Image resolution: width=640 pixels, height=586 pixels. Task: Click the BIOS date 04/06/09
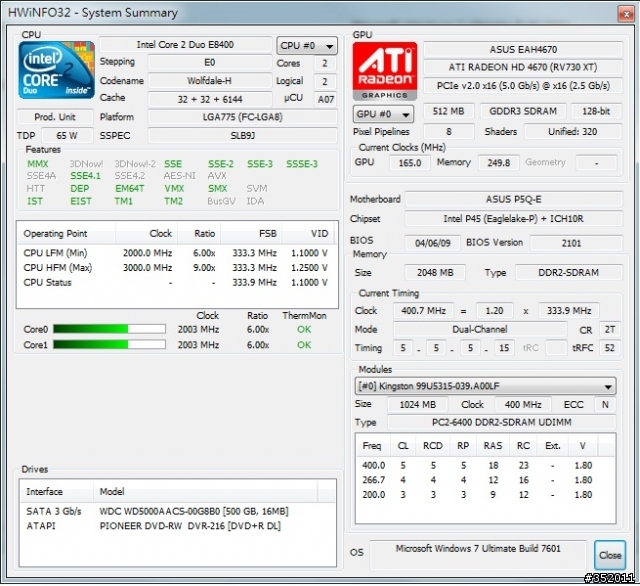(x=433, y=243)
